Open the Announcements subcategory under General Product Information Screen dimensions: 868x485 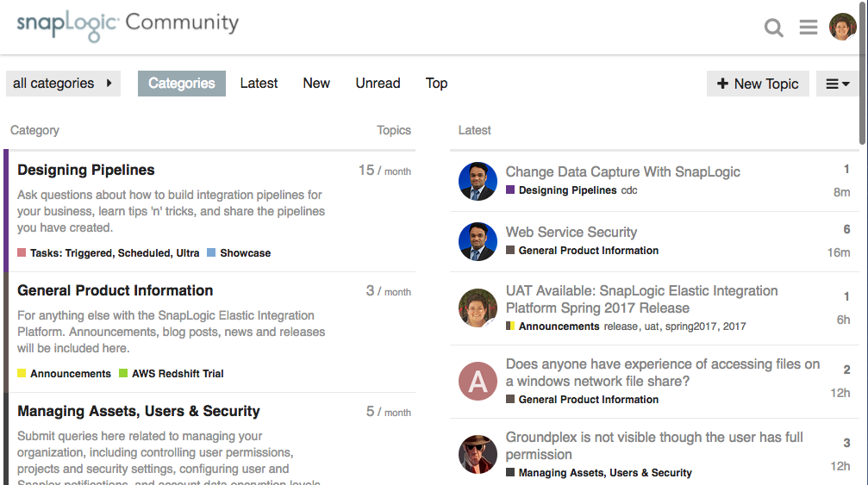[x=71, y=374]
